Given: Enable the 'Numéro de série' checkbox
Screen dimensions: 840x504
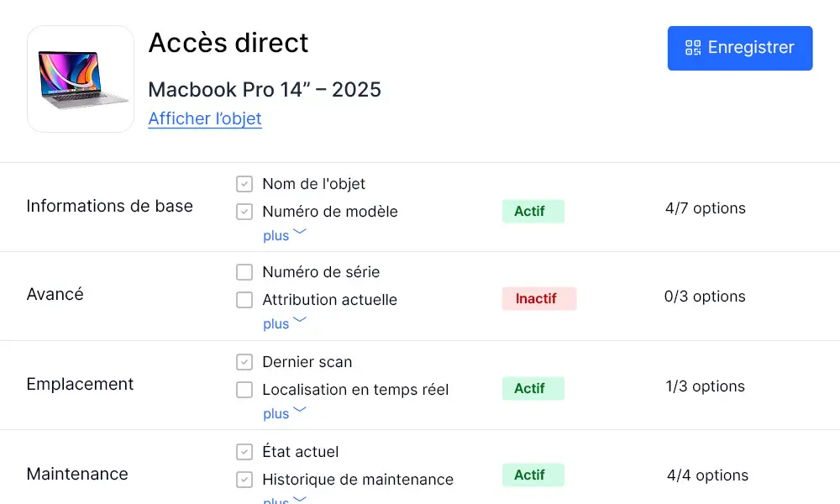Looking at the screenshot, I should tap(244, 272).
